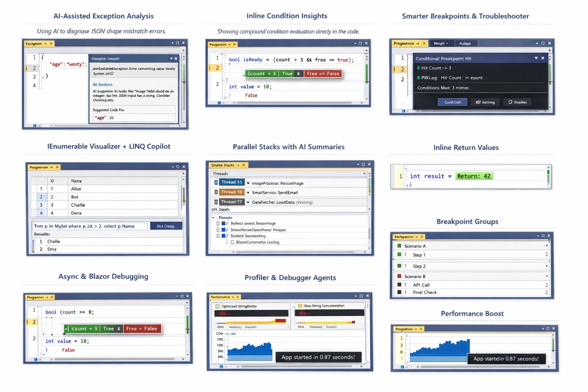
Task: Click the black square icon beside Final Check
Action: point(399,292)
